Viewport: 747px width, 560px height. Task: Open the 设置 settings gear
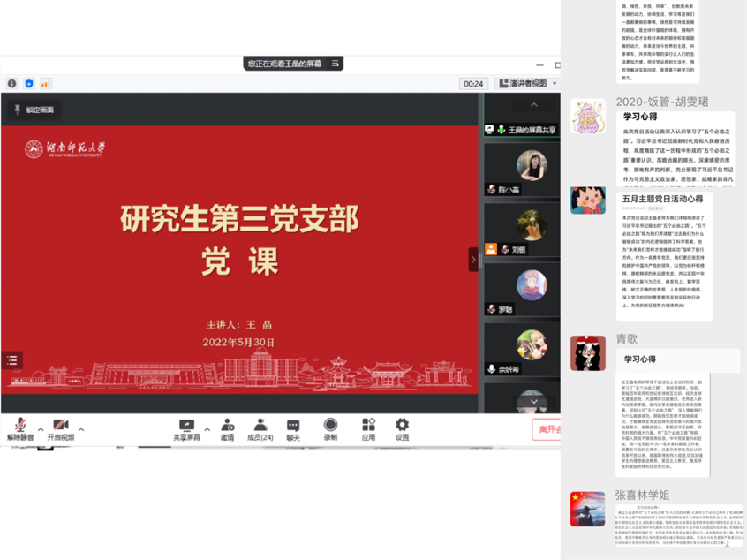point(402,429)
